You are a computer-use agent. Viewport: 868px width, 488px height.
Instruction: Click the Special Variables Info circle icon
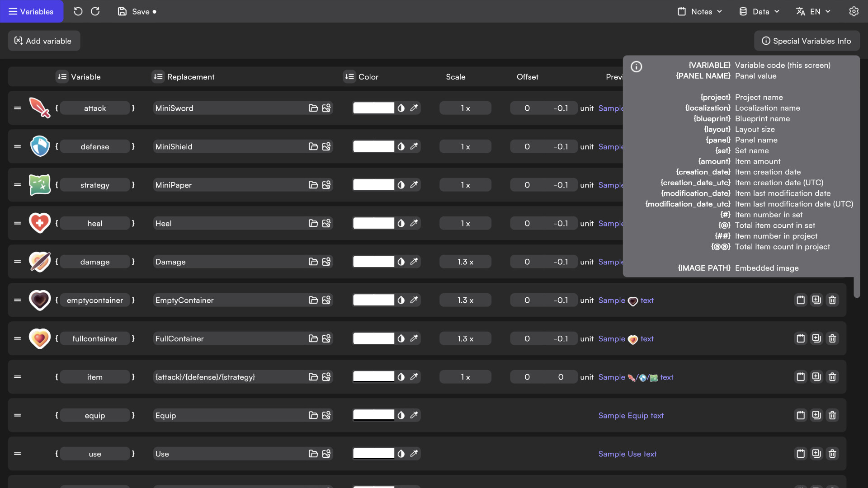click(x=766, y=41)
